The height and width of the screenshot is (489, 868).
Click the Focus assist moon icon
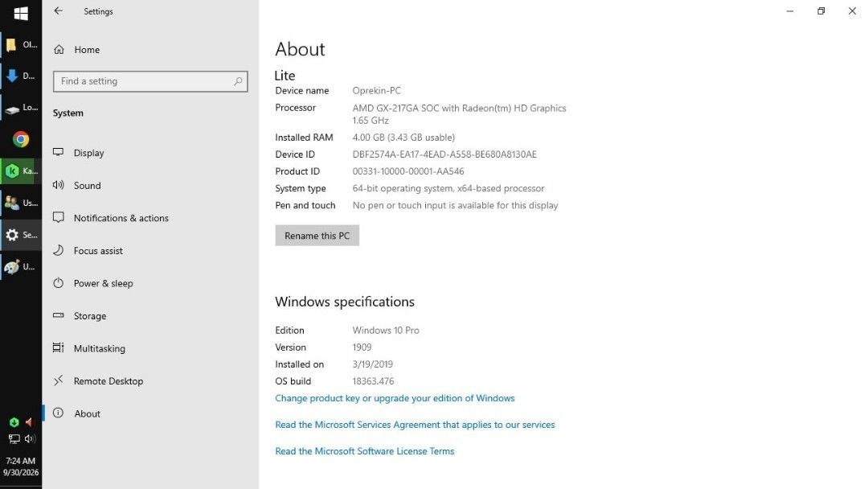[58, 250]
